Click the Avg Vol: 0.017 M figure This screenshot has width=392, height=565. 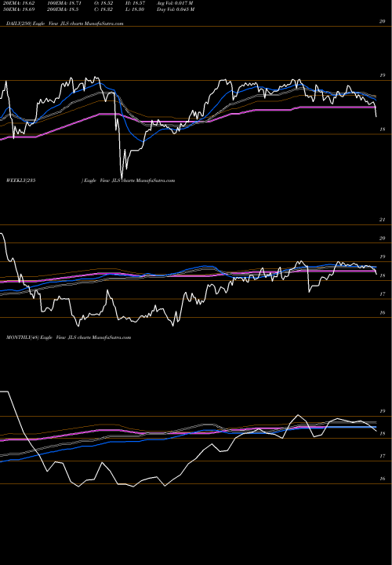(x=175, y=3)
